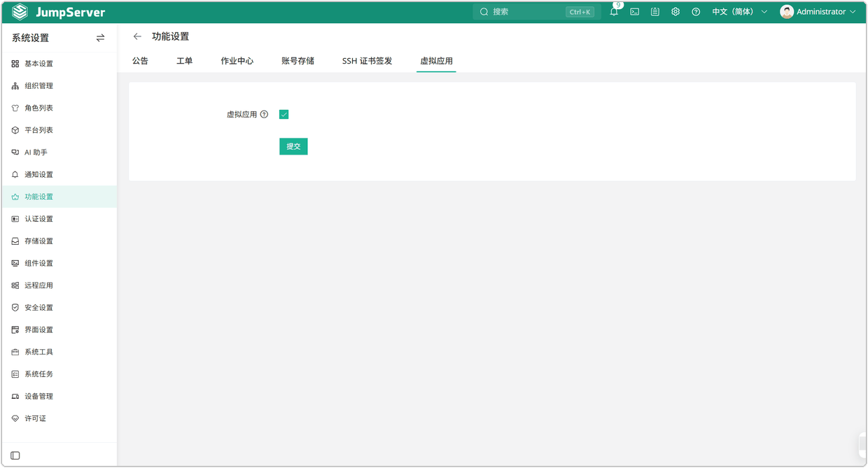
Task: Click the settings gear icon in header
Action: pos(675,12)
